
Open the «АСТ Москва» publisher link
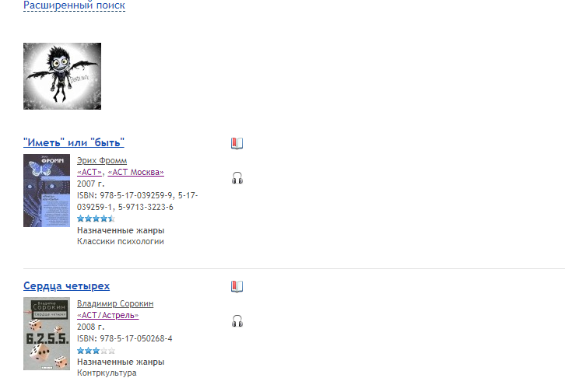coord(136,172)
